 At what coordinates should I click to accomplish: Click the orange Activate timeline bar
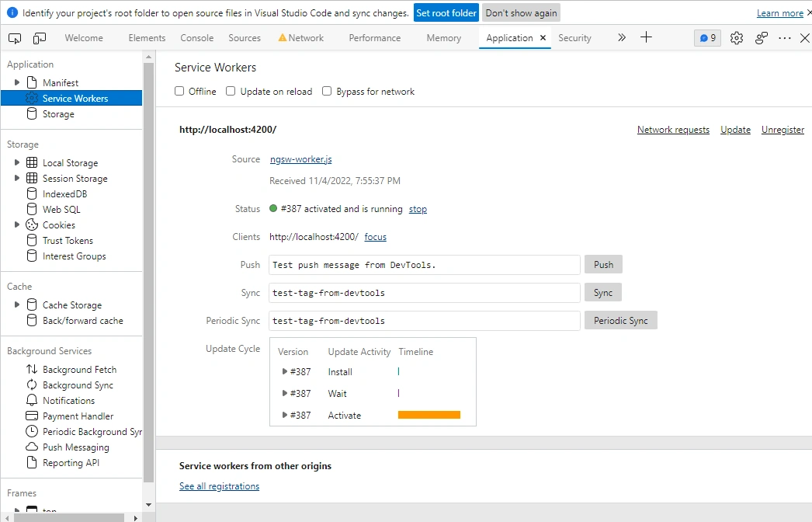tap(429, 415)
